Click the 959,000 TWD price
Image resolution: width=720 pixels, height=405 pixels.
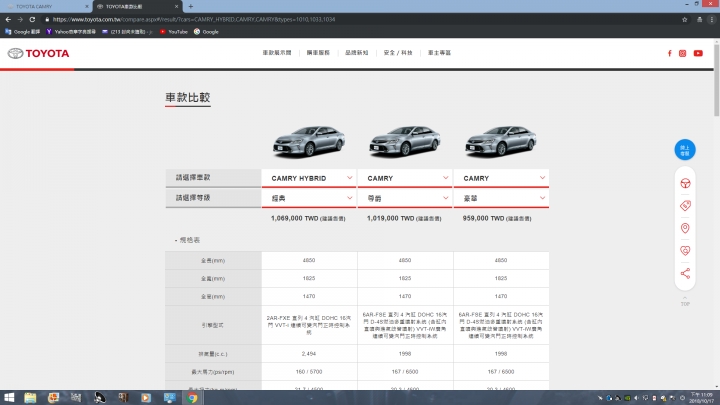coord(497,219)
